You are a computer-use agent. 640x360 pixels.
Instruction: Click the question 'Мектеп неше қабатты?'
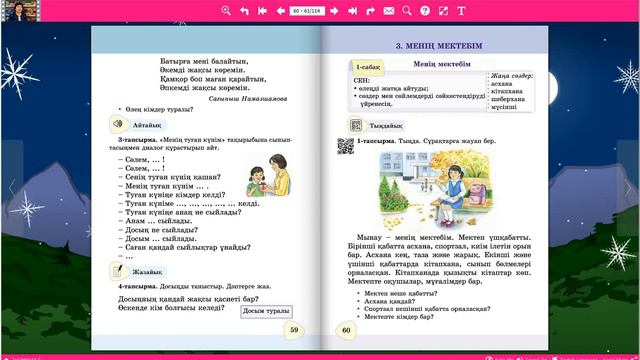pyautogui.click(x=400, y=293)
